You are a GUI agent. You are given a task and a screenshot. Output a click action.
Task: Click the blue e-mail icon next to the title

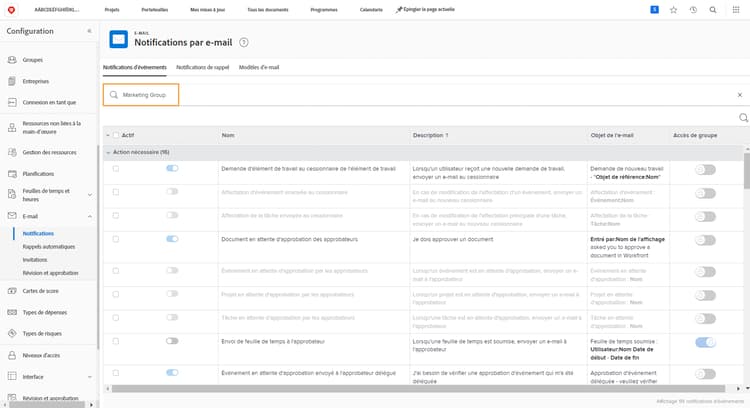(x=118, y=39)
